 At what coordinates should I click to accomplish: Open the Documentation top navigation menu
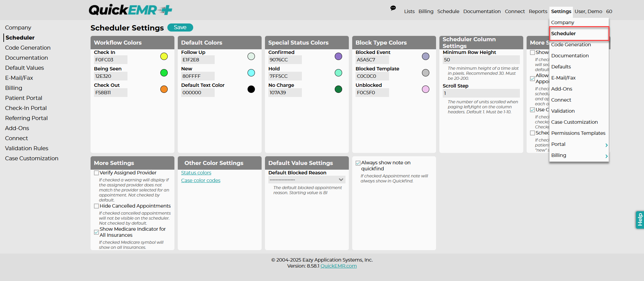coord(482,11)
